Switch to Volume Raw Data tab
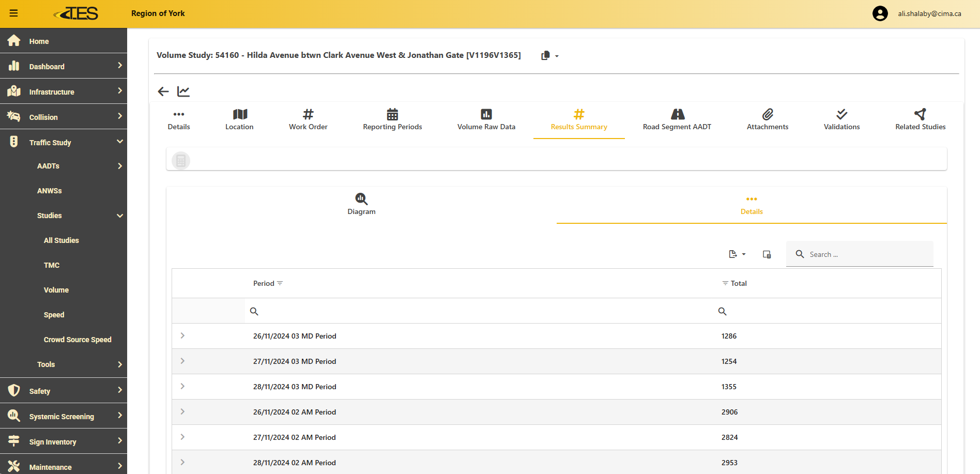 (486, 120)
